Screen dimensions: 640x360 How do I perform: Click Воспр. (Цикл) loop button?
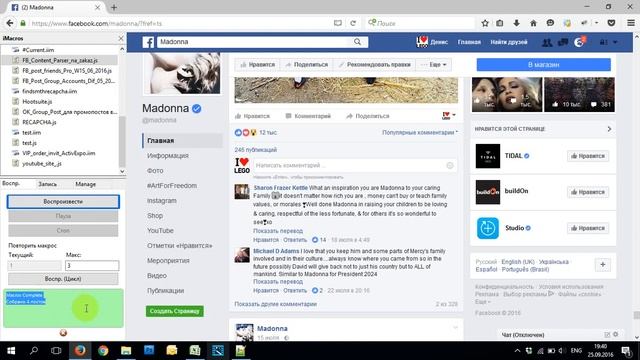pos(63,279)
